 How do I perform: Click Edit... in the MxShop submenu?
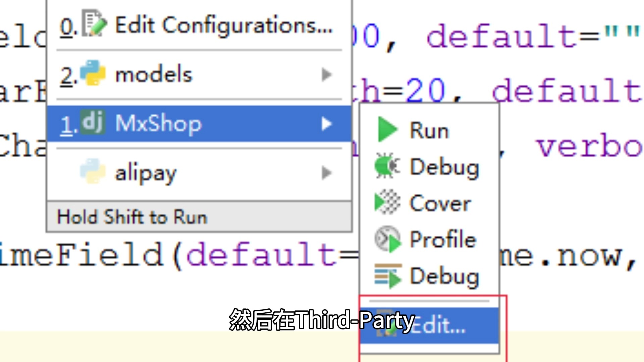pyautogui.click(x=429, y=325)
